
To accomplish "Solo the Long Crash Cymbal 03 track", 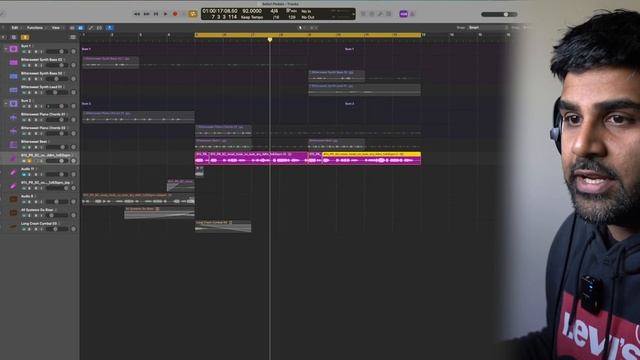I will click(x=29, y=229).
